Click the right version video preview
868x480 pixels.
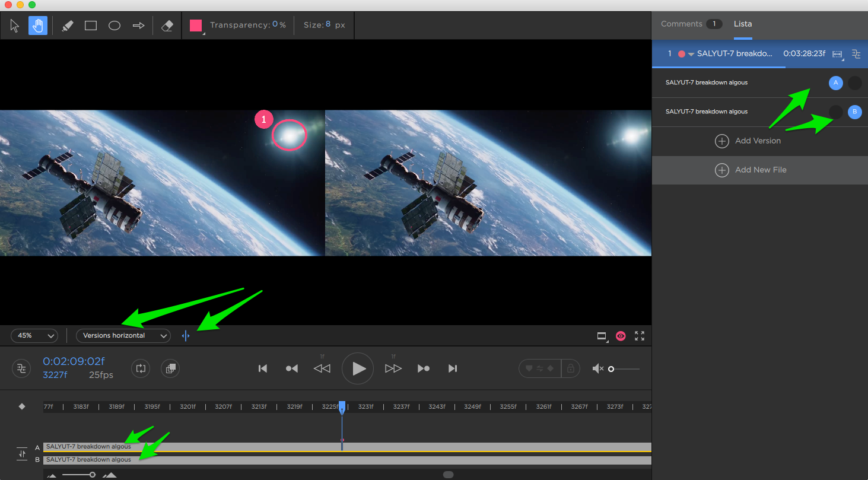[488, 183]
